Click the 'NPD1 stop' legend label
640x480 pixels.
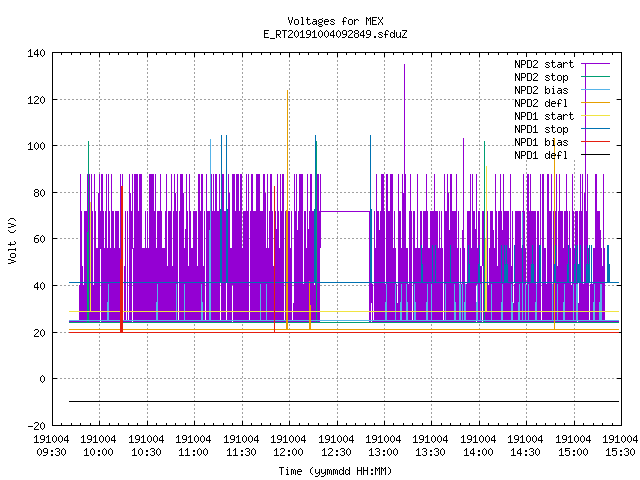click(x=541, y=129)
